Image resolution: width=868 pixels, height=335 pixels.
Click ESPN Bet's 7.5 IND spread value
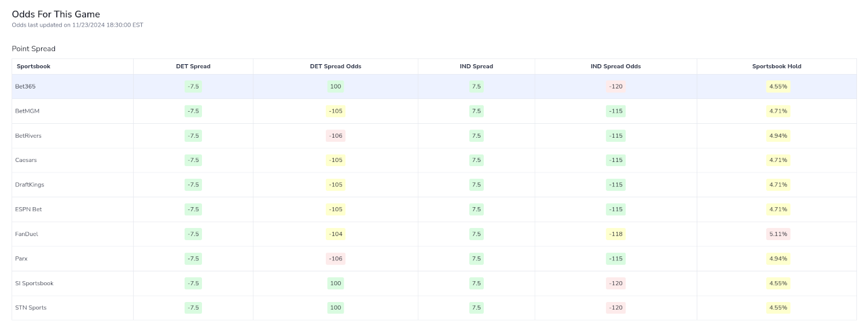476,209
